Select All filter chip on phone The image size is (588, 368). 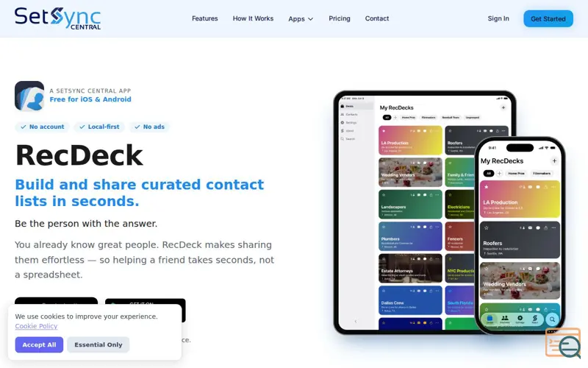(488, 173)
